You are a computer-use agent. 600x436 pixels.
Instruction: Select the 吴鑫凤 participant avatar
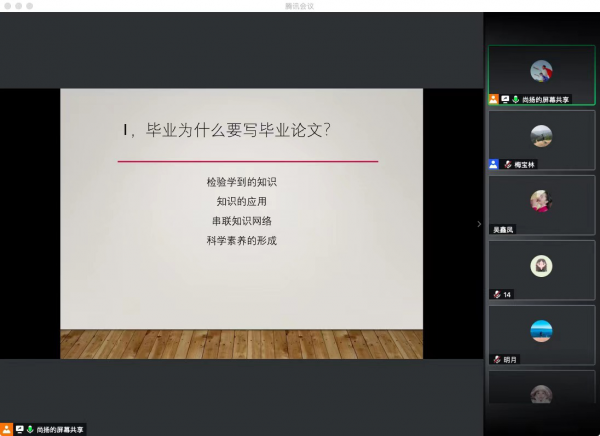[x=541, y=201]
